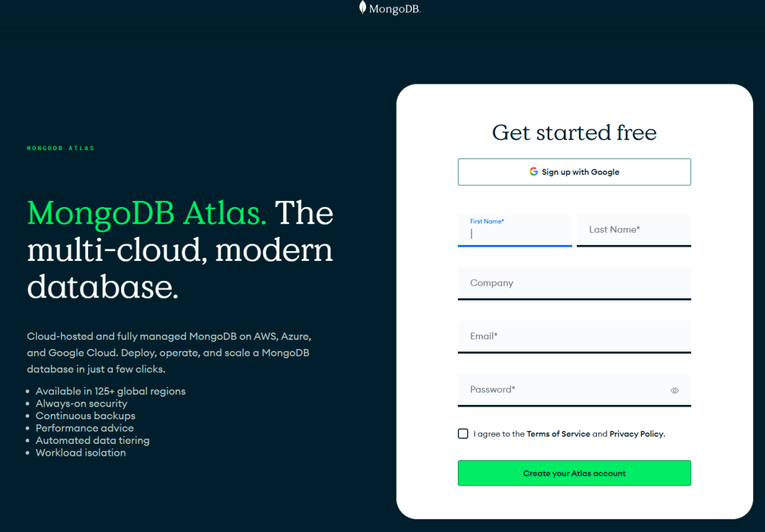Viewport: 765px width, 532px height.
Task: Check the Terms of Service agreement box
Action: [463, 433]
